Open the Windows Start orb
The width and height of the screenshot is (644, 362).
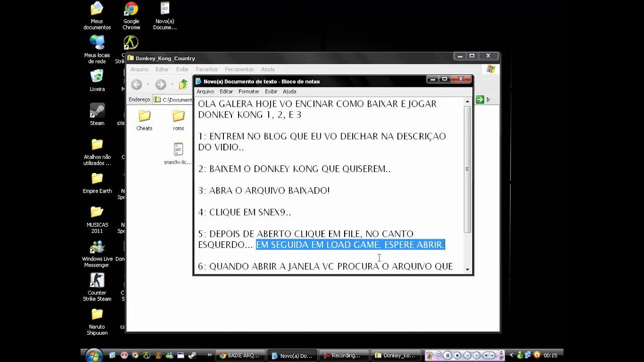coord(94,355)
